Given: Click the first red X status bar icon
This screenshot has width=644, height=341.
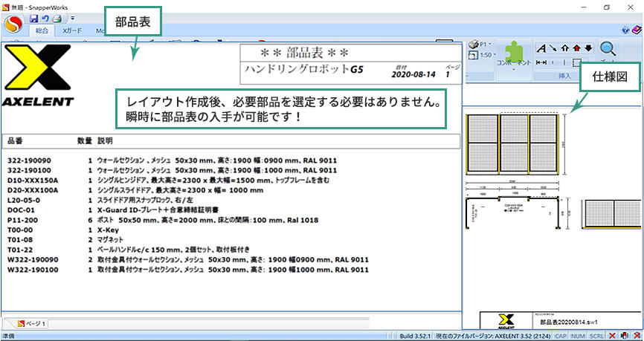Looking at the screenshot, I should [612, 336].
